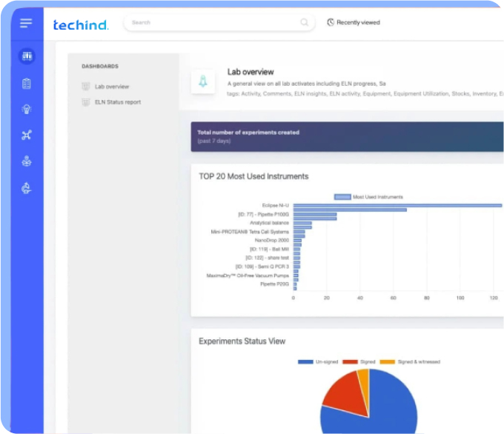Click the Pipette P20G chart label
This screenshot has width=504, height=434.
(274, 284)
